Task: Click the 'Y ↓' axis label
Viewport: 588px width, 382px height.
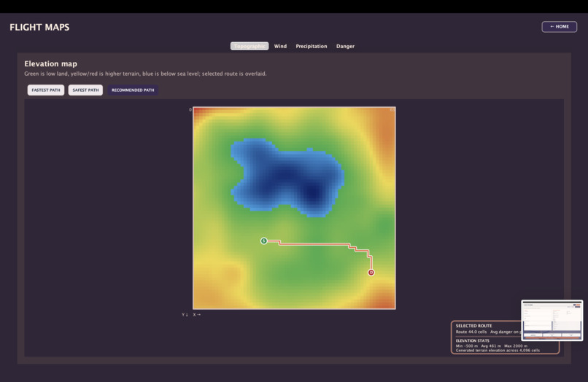Action: coord(185,314)
